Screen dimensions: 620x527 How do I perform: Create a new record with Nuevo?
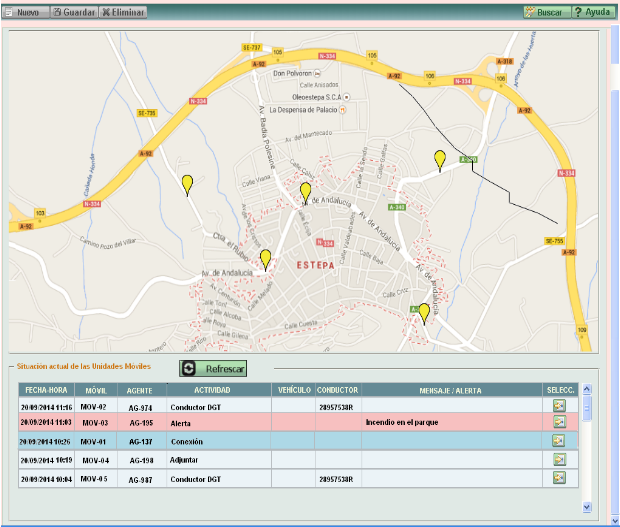click(24, 12)
